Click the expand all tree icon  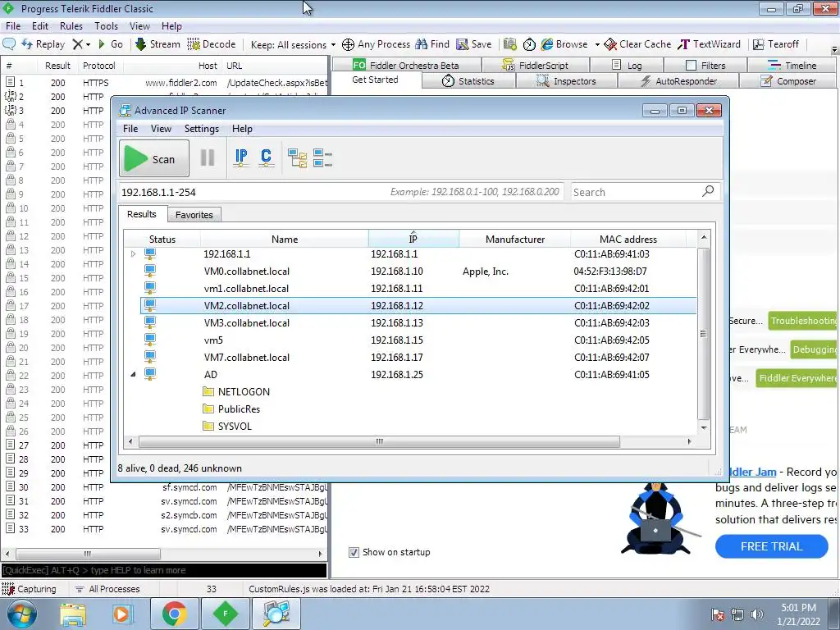click(x=297, y=158)
